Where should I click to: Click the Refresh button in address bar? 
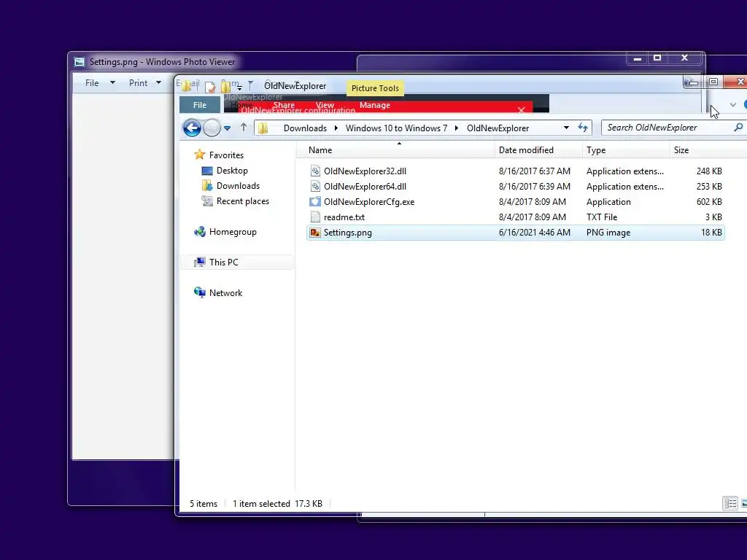[583, 128]
